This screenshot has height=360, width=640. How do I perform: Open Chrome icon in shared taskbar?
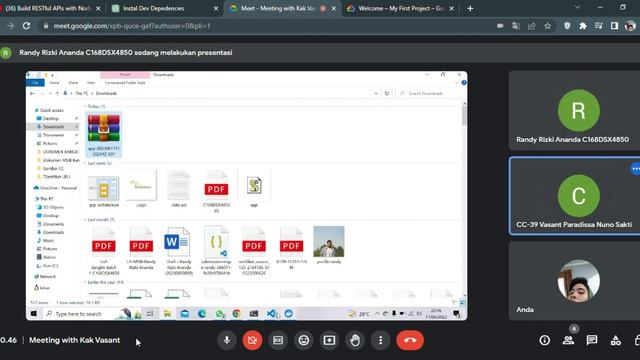[x=236, y=313]
